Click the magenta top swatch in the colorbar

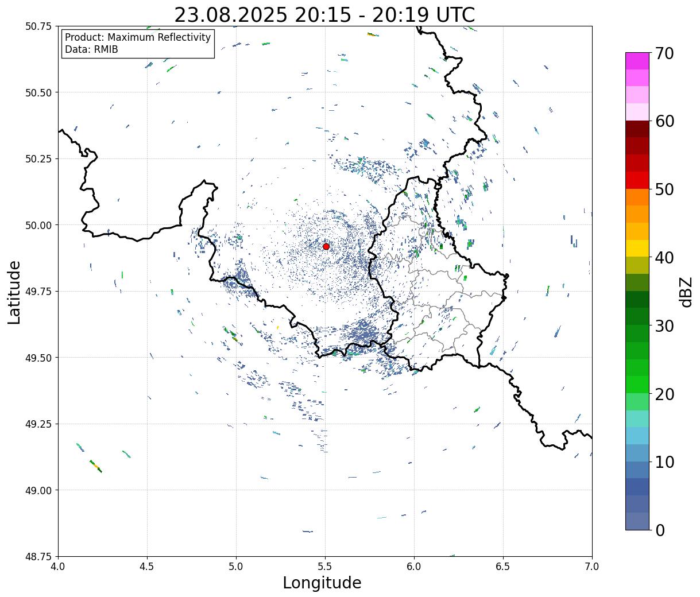pos(637,61)
